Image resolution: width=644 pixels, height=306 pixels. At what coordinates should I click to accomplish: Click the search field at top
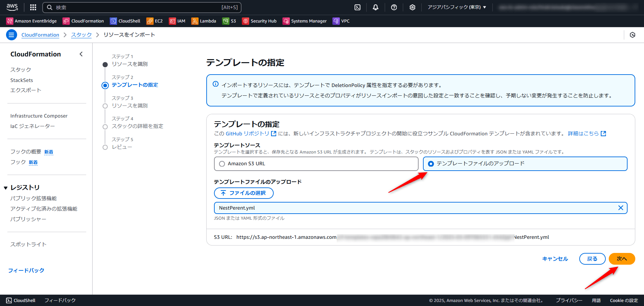[142, 7]
